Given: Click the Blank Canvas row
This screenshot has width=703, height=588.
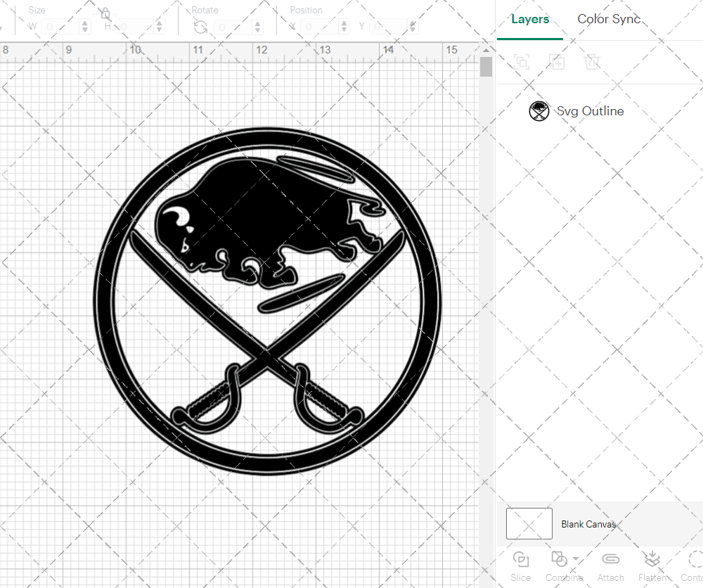Looking at the screenshot, I should pos(588,523).
